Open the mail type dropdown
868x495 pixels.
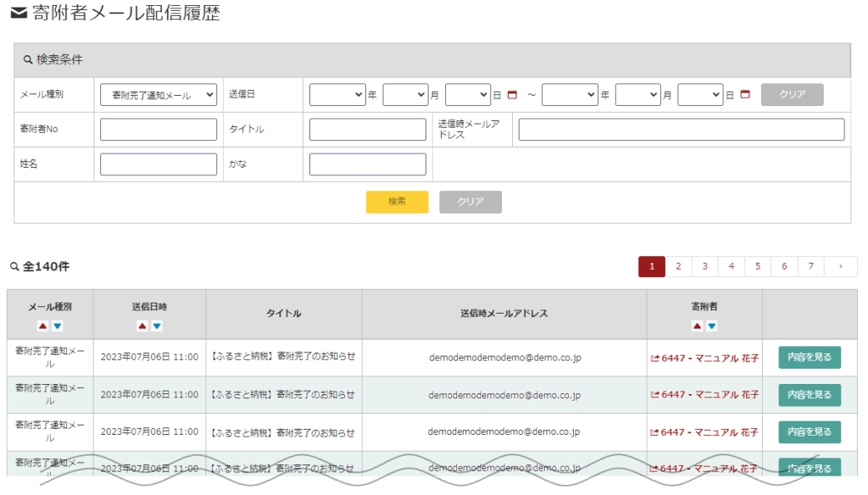pos(159,95)
